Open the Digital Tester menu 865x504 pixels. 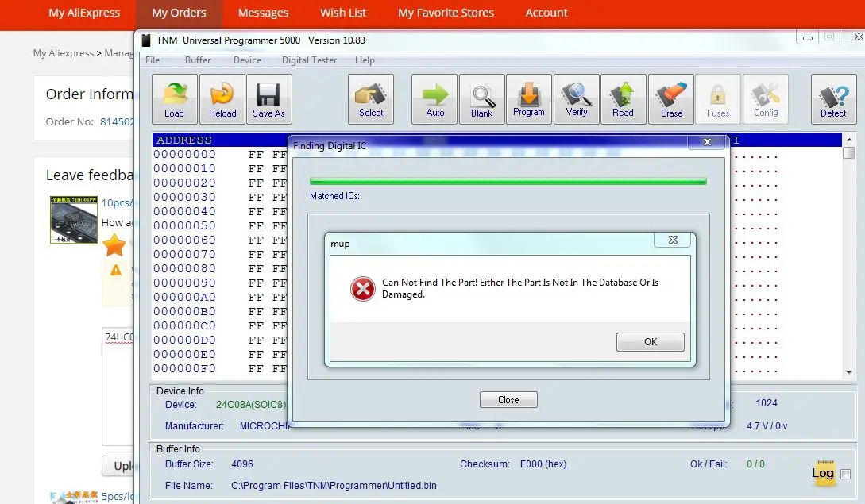(x=309, y=60)
